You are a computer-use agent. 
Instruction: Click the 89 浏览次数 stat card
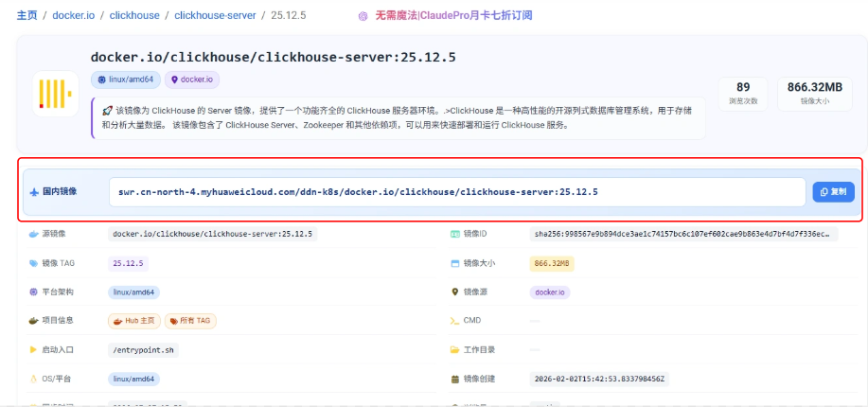(743, 94)
